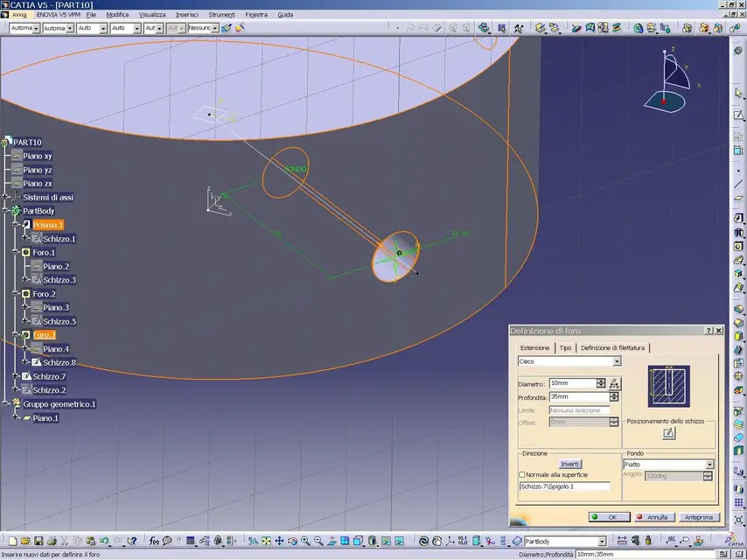This screenshot has width=747, height=560.
Task: Select the Pan tool in view toolbar
Action: click(279, 541)
